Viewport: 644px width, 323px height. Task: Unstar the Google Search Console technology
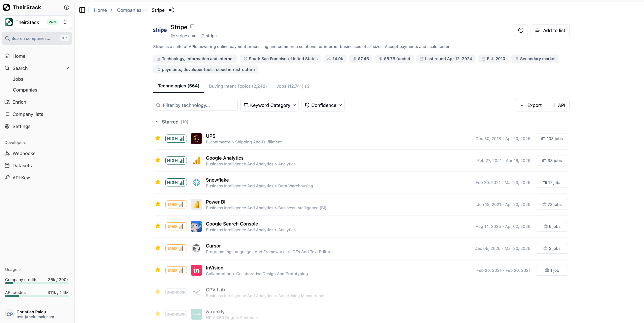(158, 226)
